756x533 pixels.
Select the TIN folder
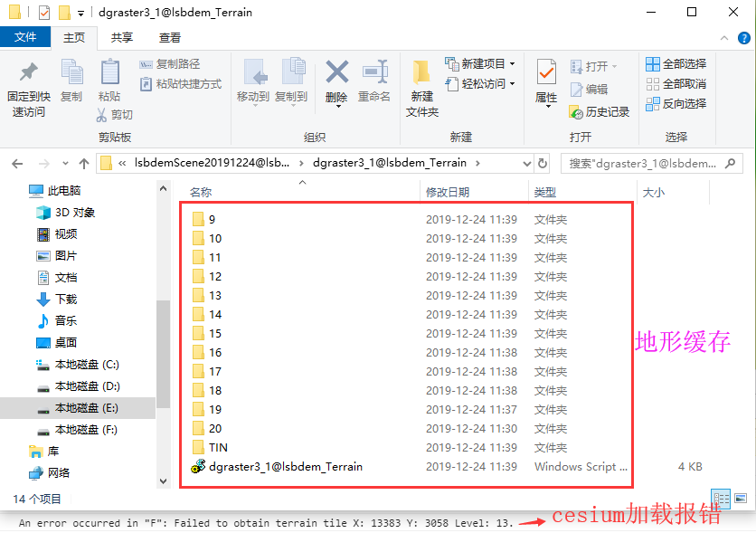pyautogui.click(x=210, y=448)
